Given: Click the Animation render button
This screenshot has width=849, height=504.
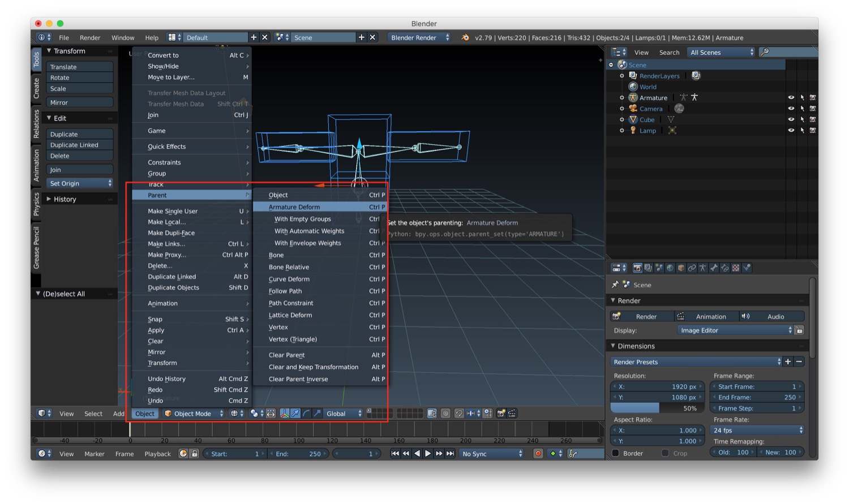Looking at the screenshot, I should point(707,316).
